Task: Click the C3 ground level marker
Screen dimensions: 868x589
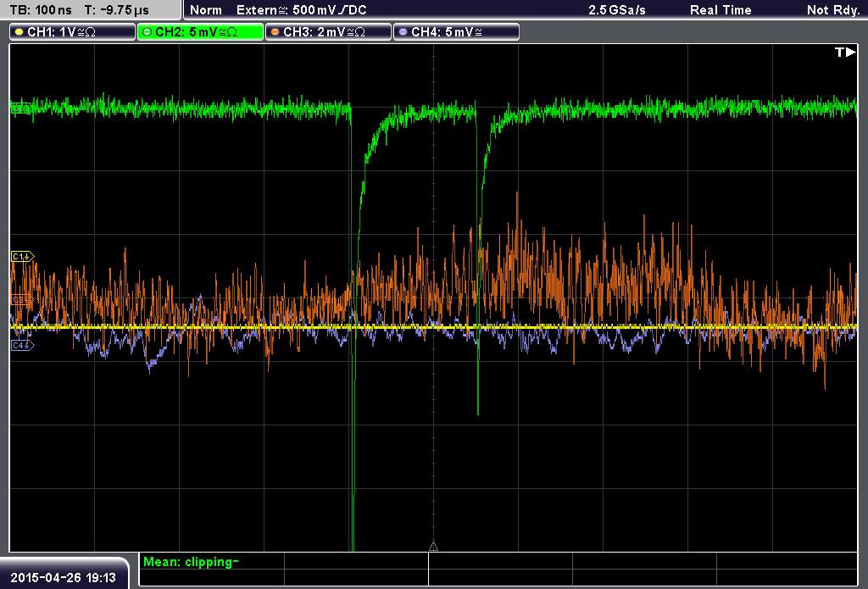Action: click(22, 300)
